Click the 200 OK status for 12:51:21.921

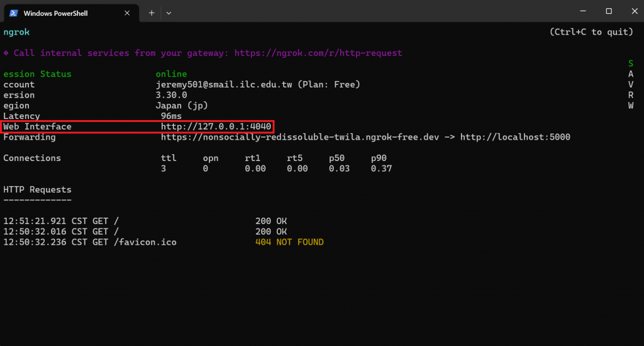[x=271, y=221]
